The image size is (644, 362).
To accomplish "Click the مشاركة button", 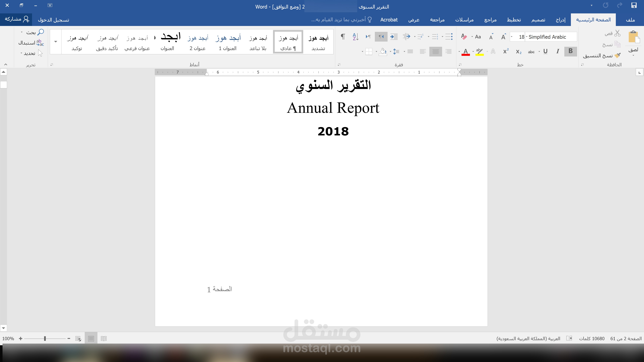I will (16, 19).
